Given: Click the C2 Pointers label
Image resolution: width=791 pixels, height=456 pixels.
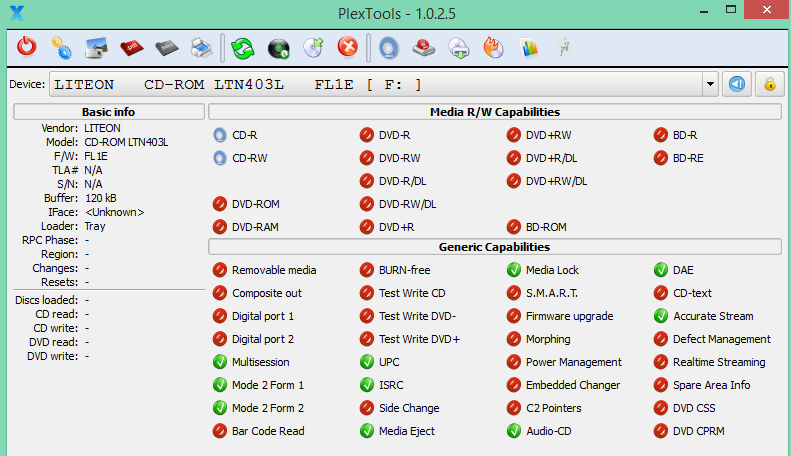Looking at the screenshot, I should pyautogui.click(x=554, y=408).
